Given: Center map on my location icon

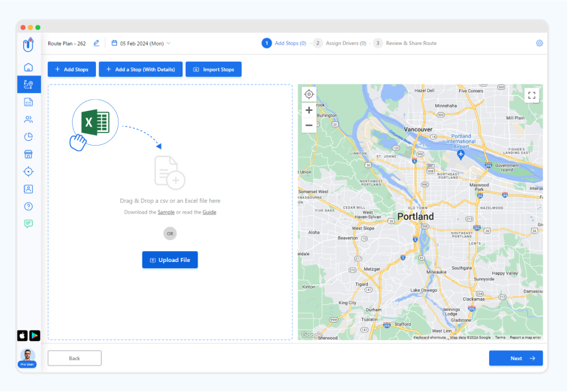Looking at the screenshot, I should tap(309, 95).
